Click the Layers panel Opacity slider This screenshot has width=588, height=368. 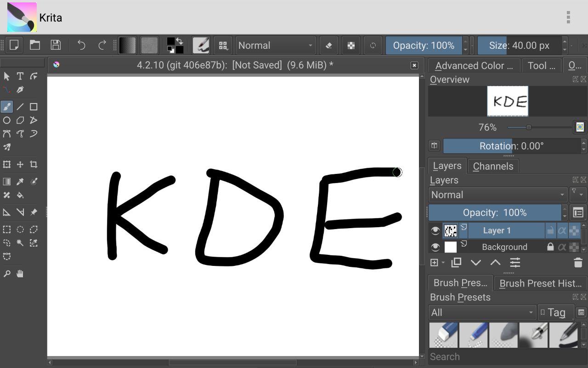495,213
